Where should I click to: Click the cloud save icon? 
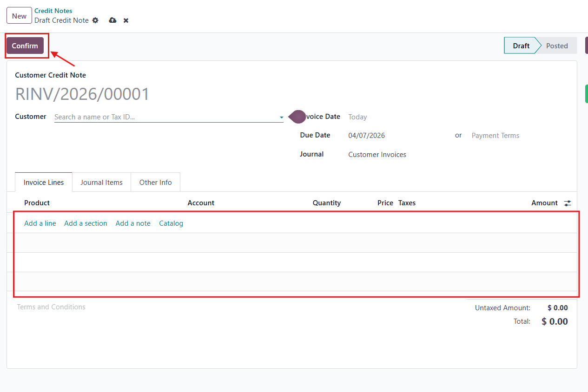[x=112, y=20]
